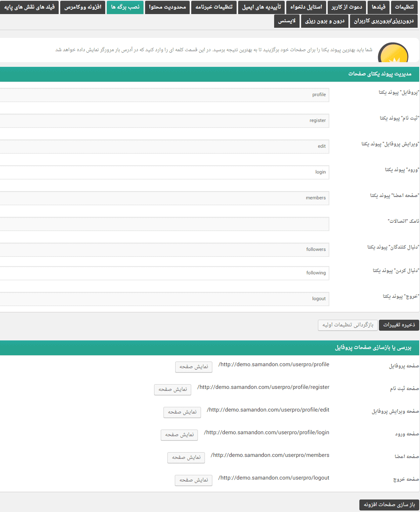Select the active نصب برگه ها tab
The width and height of the screenshot is (420, 512).
pos(125,7)
